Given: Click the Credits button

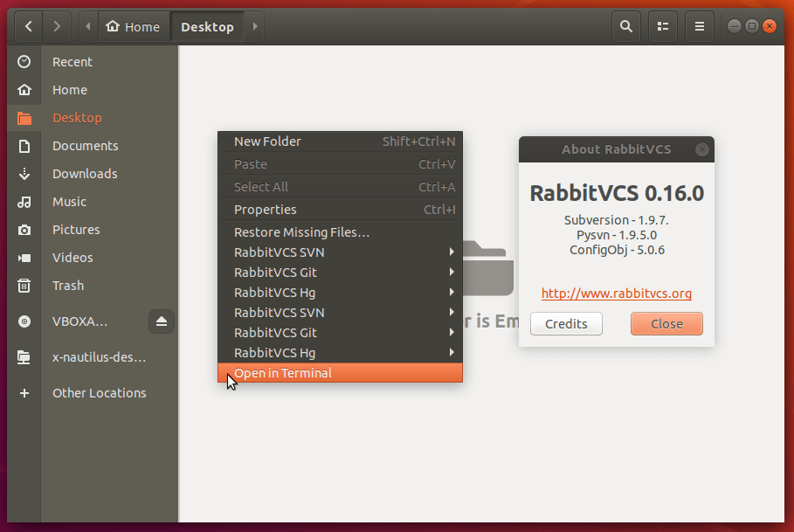Looking at the screenshot, I should point(566,324).
